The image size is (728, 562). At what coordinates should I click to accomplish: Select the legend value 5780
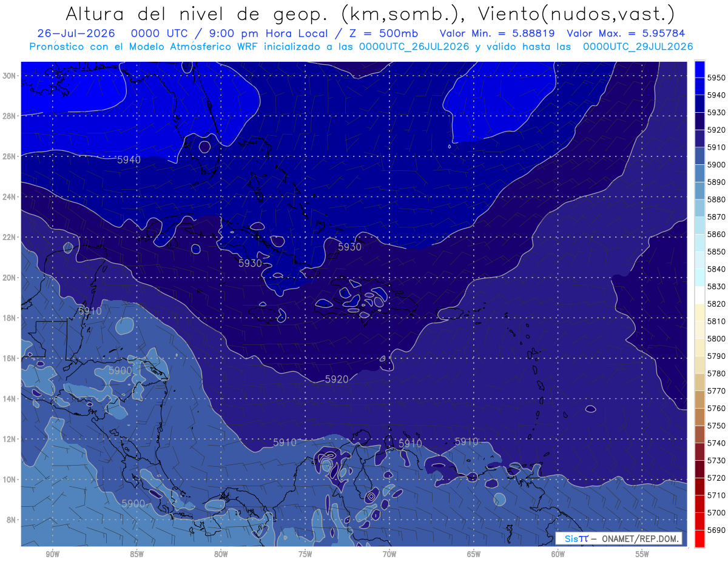click(716, 373)
